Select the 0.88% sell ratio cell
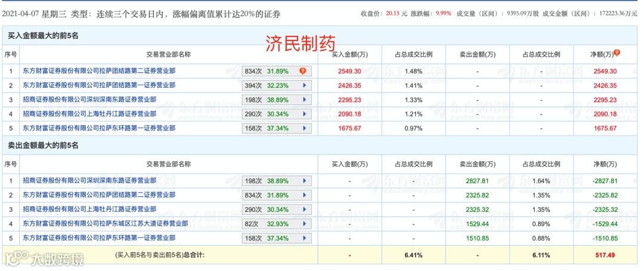The width and height of the screenshot is (644, 271). (x=541, y=238)
